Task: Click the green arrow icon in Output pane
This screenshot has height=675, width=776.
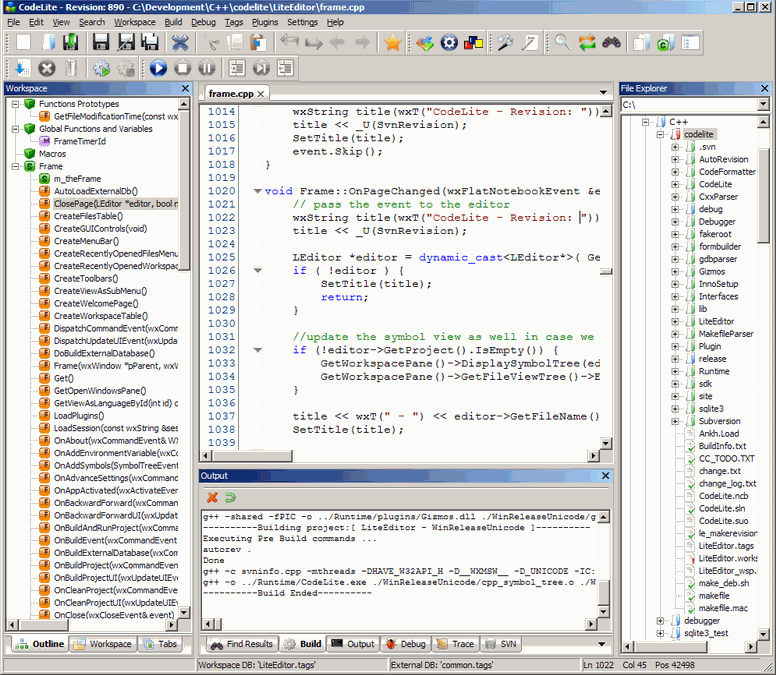Action: (x=230, y=497)
